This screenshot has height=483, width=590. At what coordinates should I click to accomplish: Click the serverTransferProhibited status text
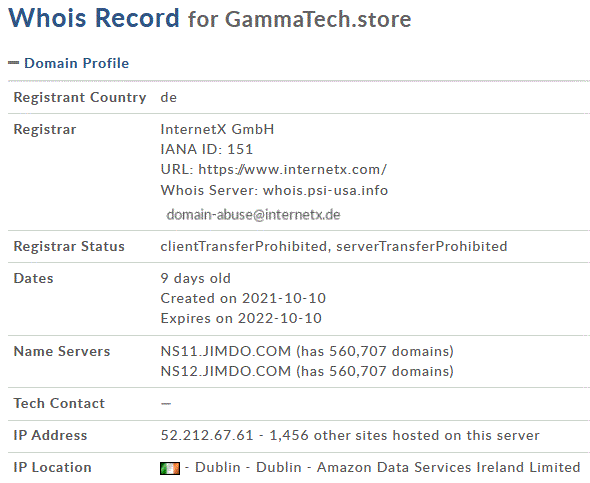tap(421, 246)
